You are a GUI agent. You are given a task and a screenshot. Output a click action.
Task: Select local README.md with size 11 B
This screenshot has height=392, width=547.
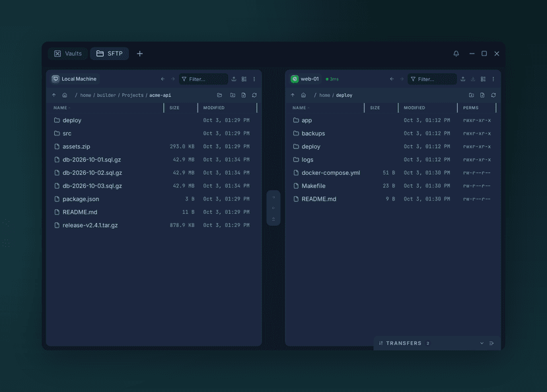tap(154, 212)
